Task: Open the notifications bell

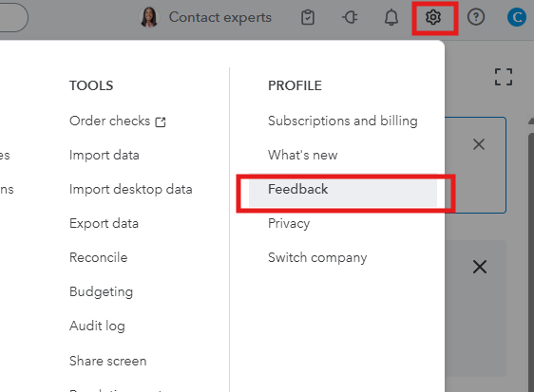Action: pos(391,17)
